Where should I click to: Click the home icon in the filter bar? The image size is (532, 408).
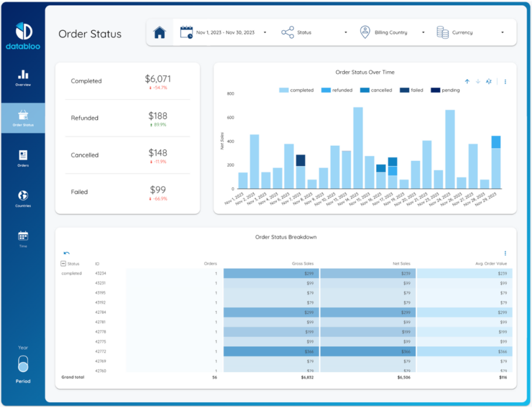pos(160,32)
